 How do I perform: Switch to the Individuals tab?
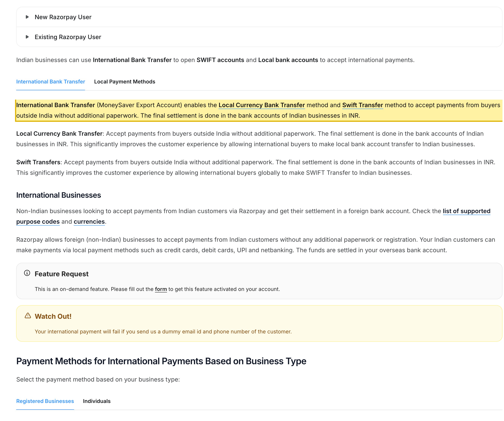(97, 401)
